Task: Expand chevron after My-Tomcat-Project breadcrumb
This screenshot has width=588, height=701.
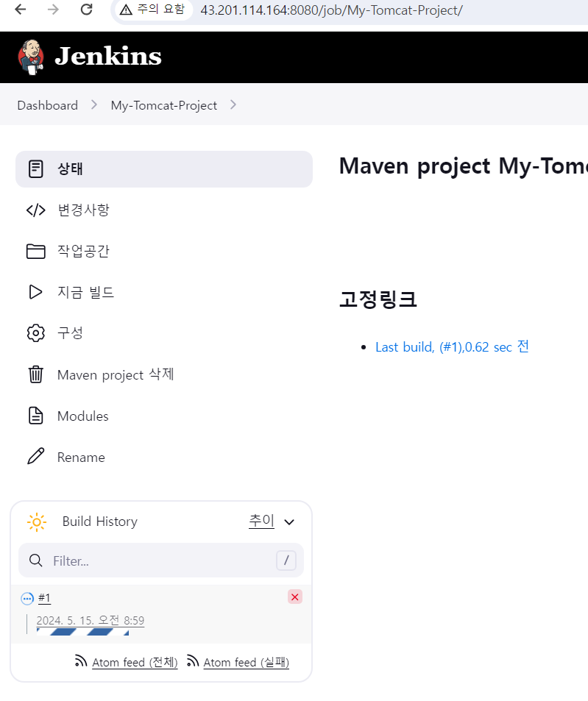Action: 233,104
